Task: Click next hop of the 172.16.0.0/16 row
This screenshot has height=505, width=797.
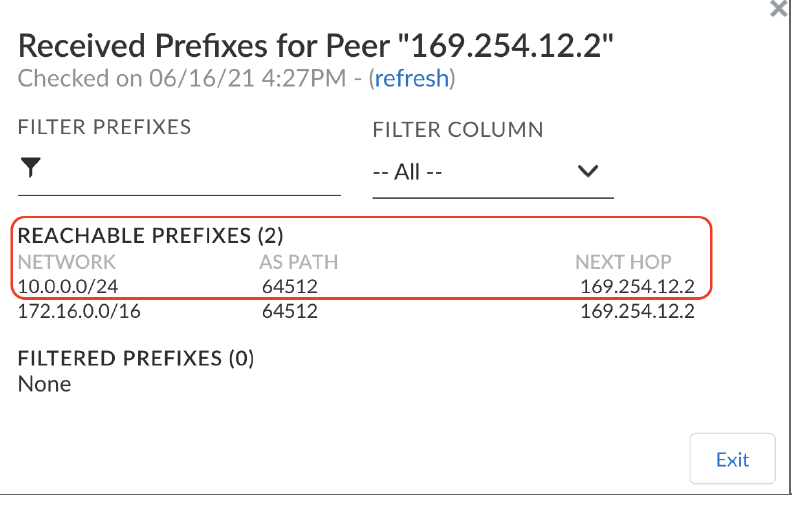Action: point(637,311)
